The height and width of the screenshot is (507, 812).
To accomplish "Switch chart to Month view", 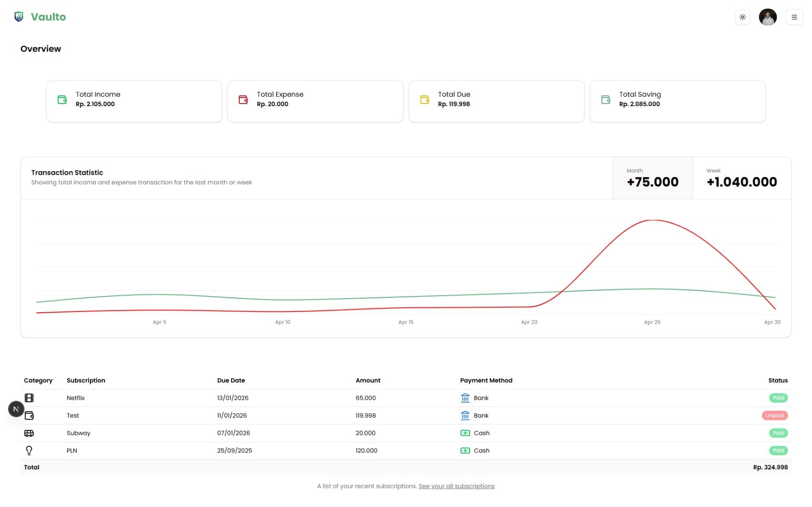I will point(652,178).
